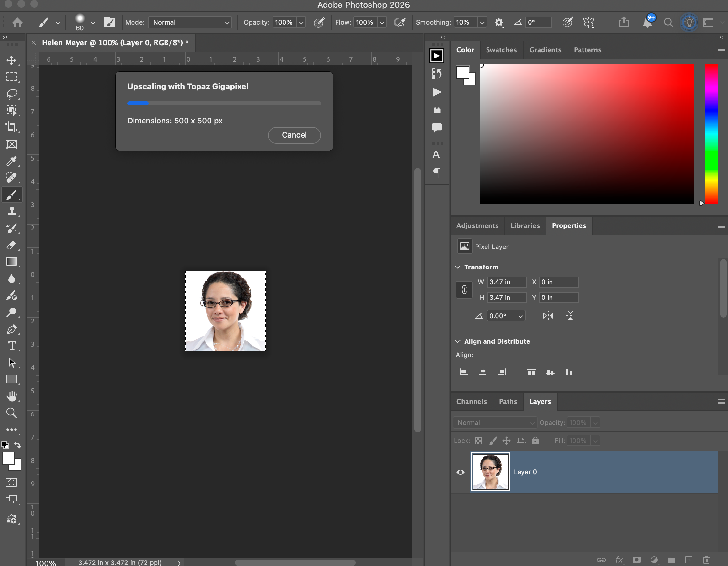The image size is (728, 566).
Task: Select the Type tool
Action: pyautogui.click(x=12, y=346)
